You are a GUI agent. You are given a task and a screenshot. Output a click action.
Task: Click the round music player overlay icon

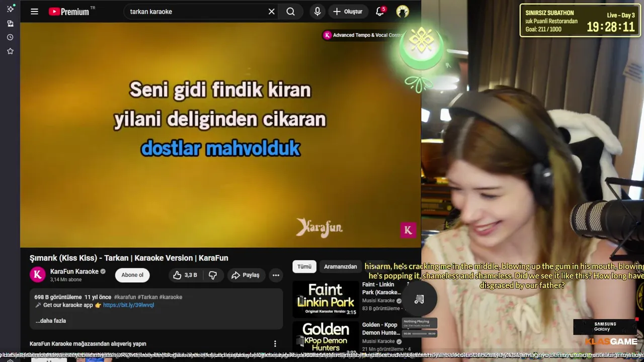click(419, 300)
